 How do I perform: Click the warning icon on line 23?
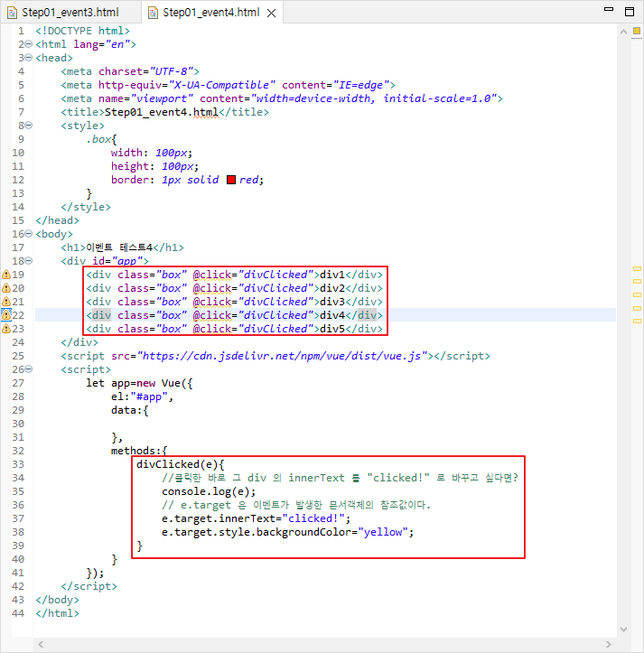click(x=6, y=329)
